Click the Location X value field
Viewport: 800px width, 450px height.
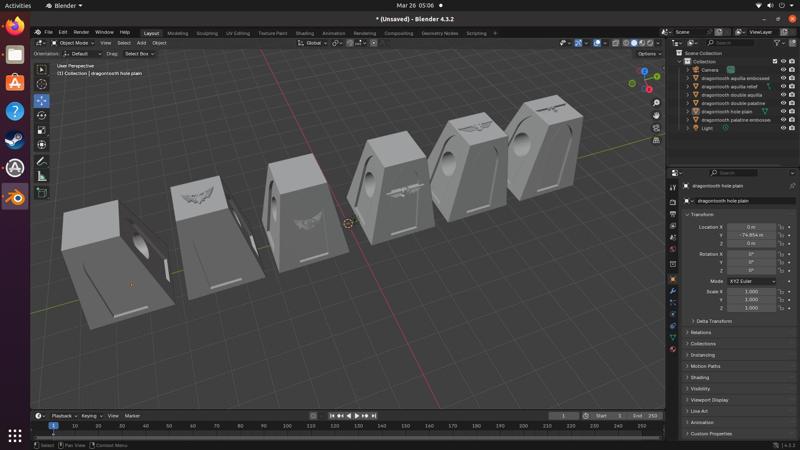(751, 227)
